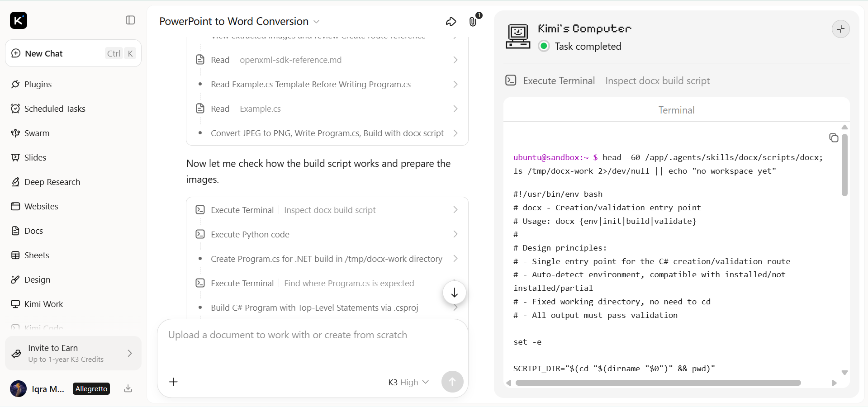Toggle the sidebar collapse icon
The image size is (868, 407).
tap(130, 20)
